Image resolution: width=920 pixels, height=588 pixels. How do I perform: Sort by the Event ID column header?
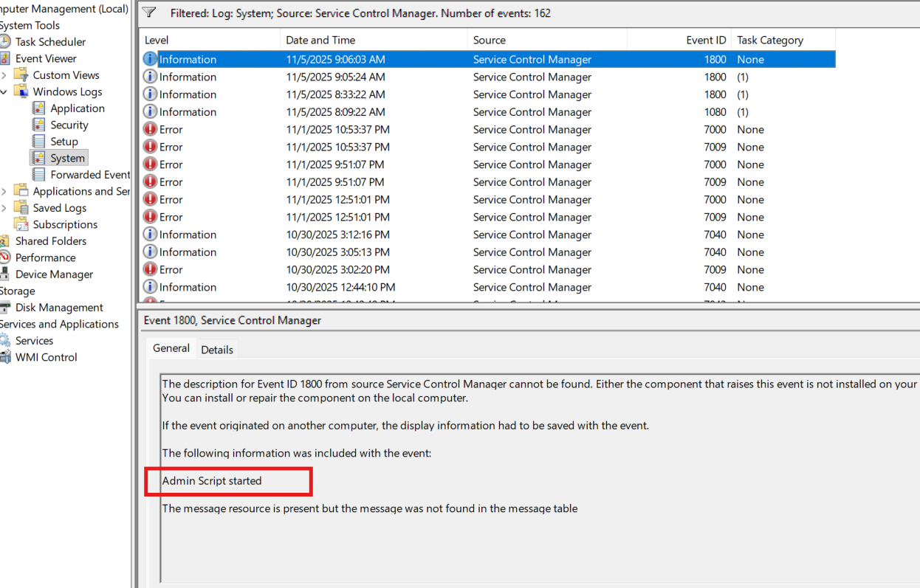(x=679, y=40)
